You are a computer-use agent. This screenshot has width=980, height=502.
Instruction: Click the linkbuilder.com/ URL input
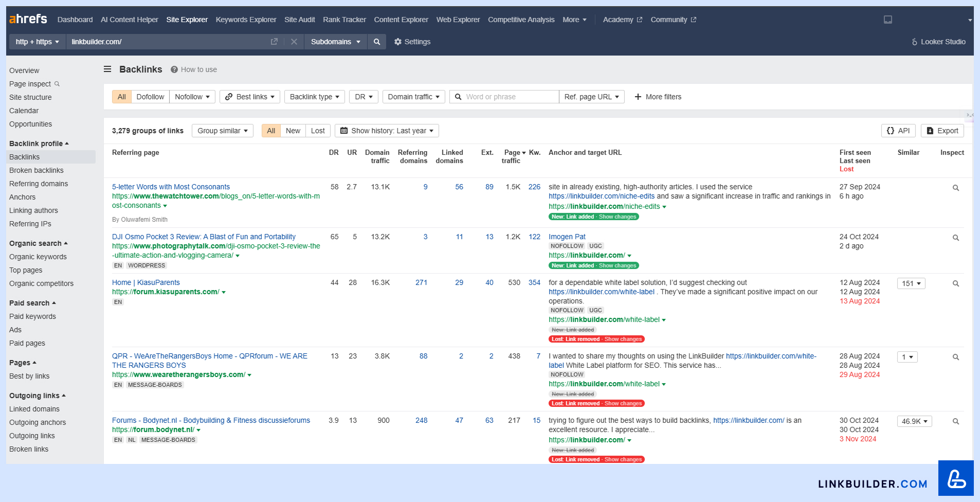tap(167, 42)
